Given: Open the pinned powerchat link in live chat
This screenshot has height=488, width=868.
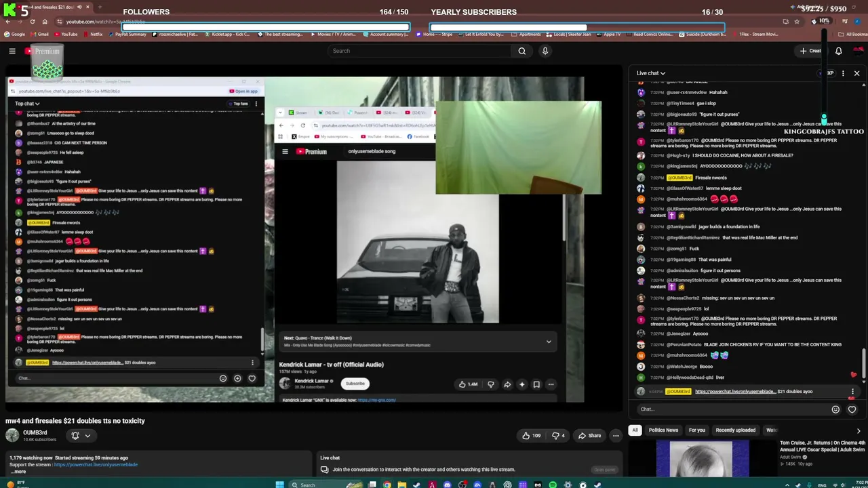Looking at the screenshot, I should coord(735,392).
